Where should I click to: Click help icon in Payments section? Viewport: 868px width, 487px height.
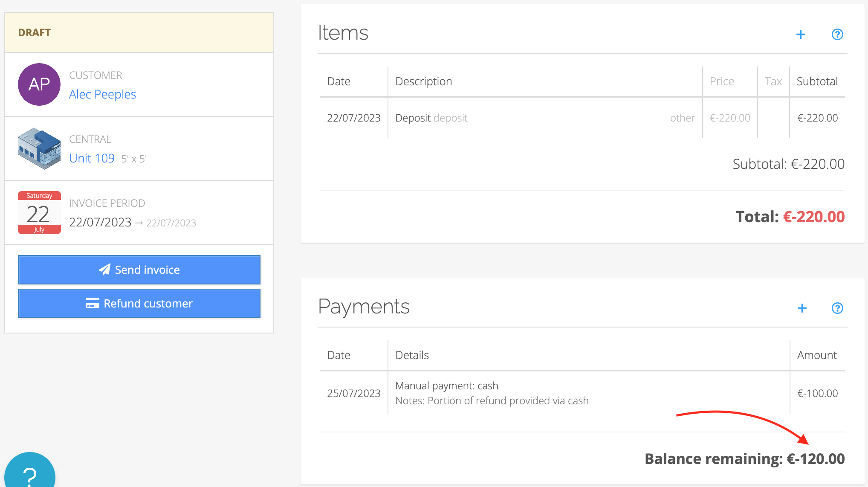pyautogui.click(x=837, y=308)
